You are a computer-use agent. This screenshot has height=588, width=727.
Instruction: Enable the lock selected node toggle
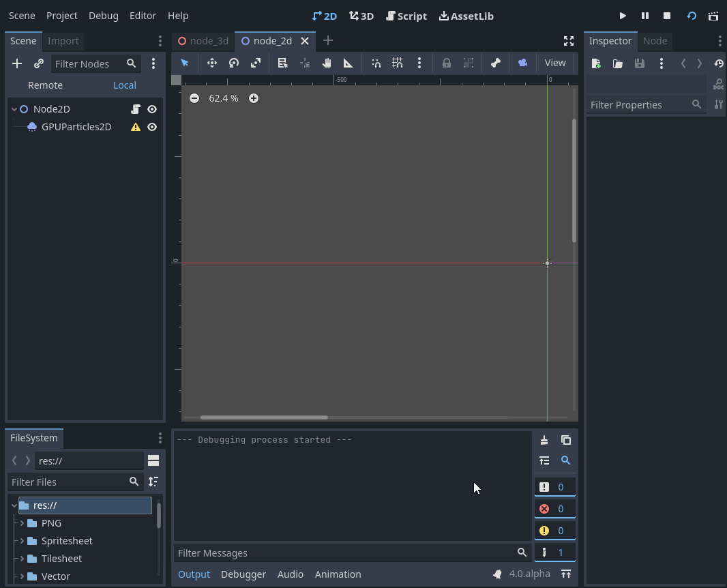point(447,63)
